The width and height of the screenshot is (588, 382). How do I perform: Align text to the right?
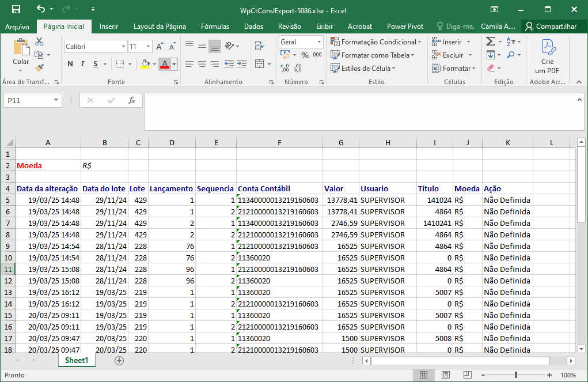[215, 64]
